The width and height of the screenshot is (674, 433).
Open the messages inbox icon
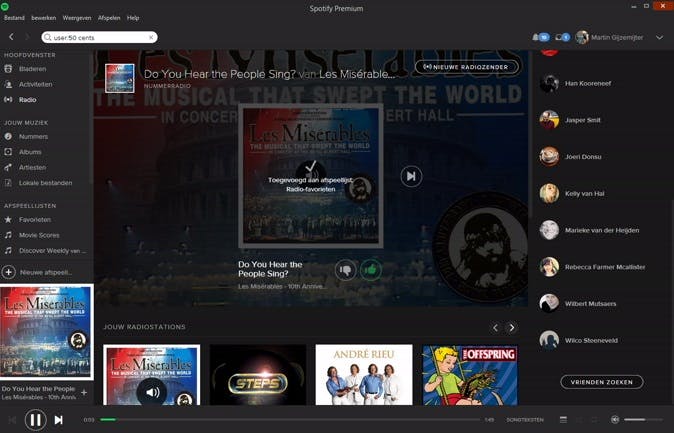pos(558,37)
